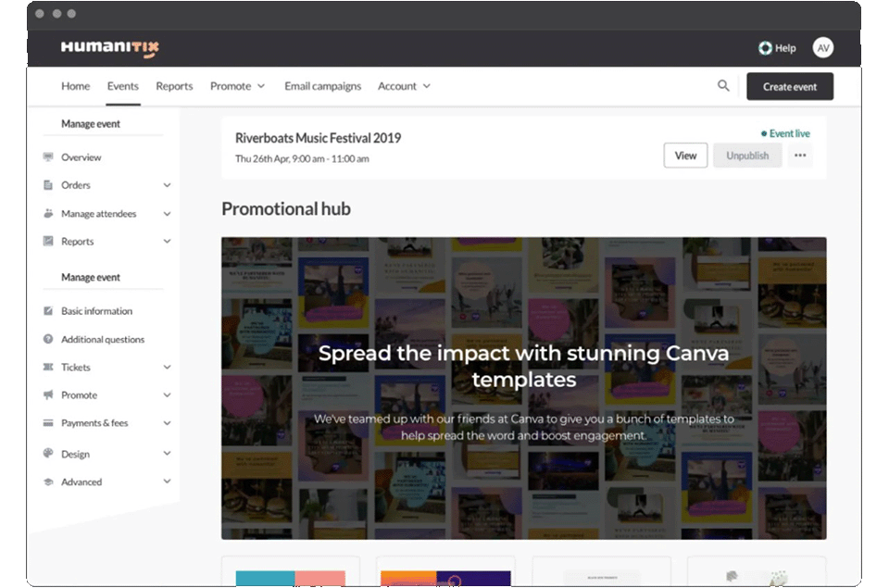Click the Design palette icon

pos(48,454)
